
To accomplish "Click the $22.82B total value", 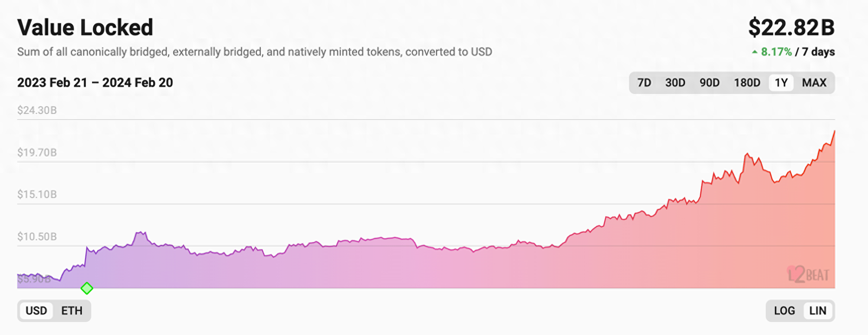I will [x=791, y=28].
